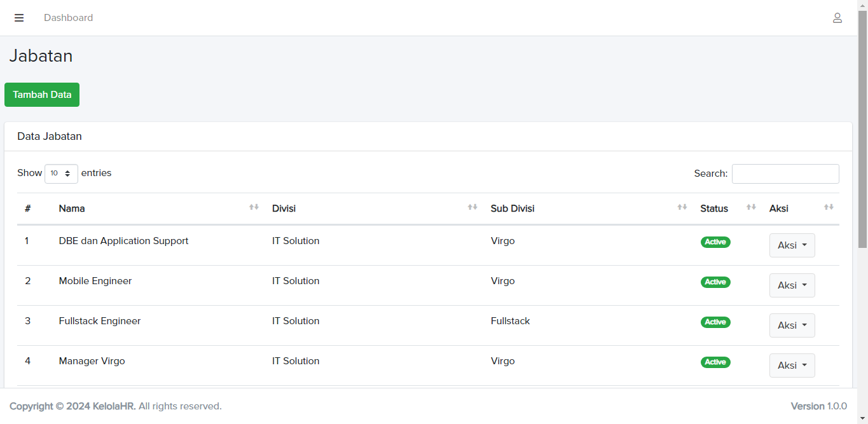Open Aksi menu for Fullstack Engineer
This screenshot has height=424, width=868.
tap(792, 325)
